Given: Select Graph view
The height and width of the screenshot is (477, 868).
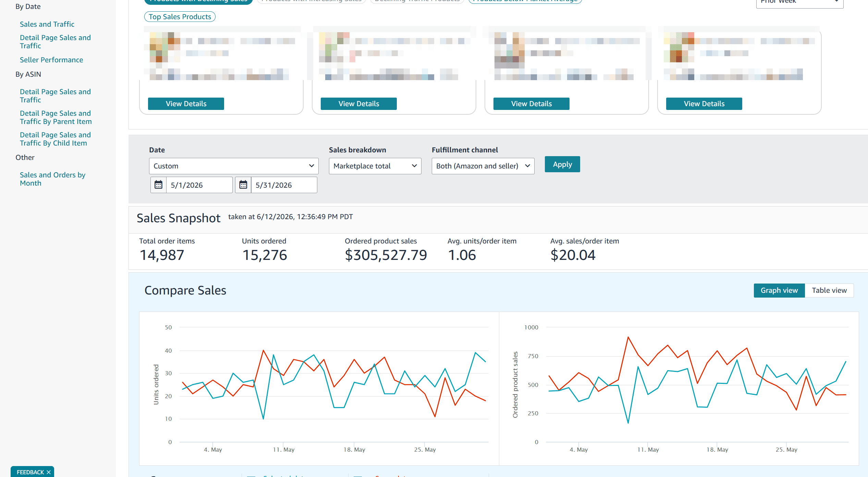Looking at the screenshot, I should [779, 290].
